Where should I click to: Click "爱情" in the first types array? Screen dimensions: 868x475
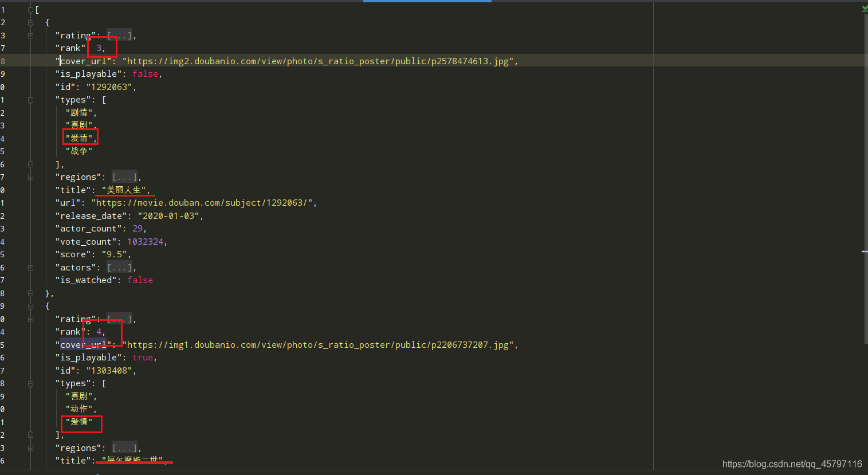point(78,138)
